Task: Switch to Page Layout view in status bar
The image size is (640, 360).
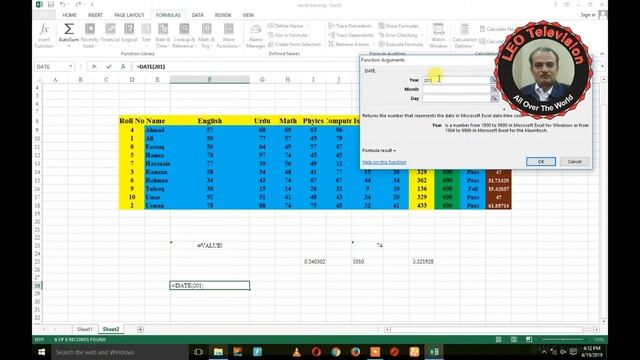Action: coord(514,340)
